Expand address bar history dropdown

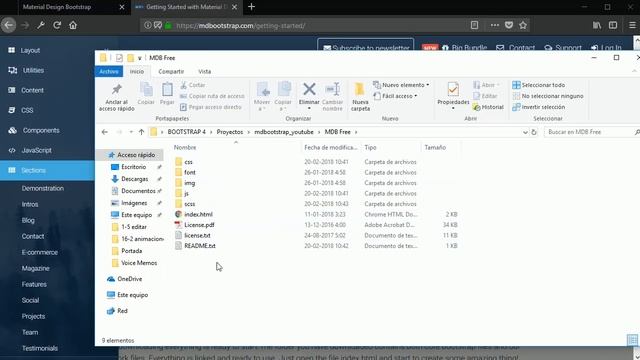(x=525, y=132)
